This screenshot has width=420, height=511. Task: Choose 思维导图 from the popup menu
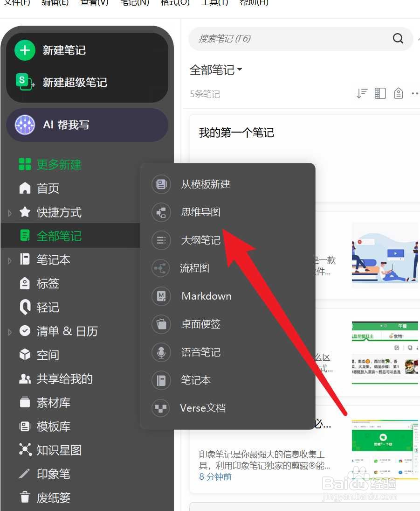click(x=200, y=212)
